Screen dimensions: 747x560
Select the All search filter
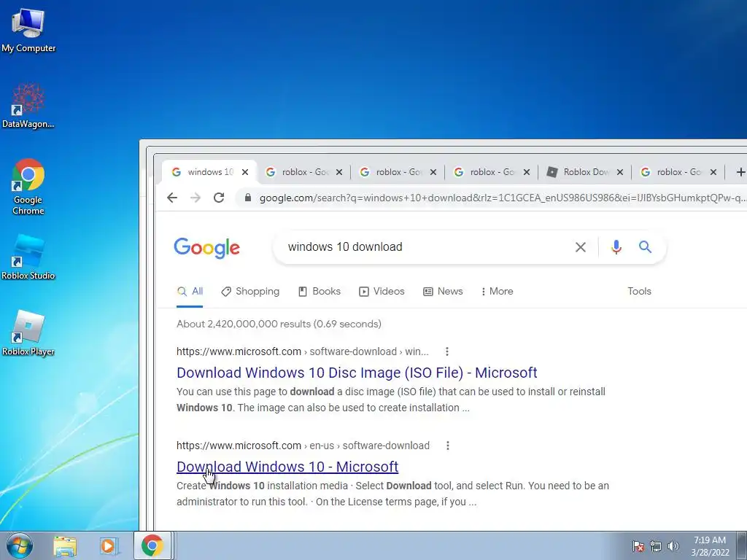pos(190,292)
